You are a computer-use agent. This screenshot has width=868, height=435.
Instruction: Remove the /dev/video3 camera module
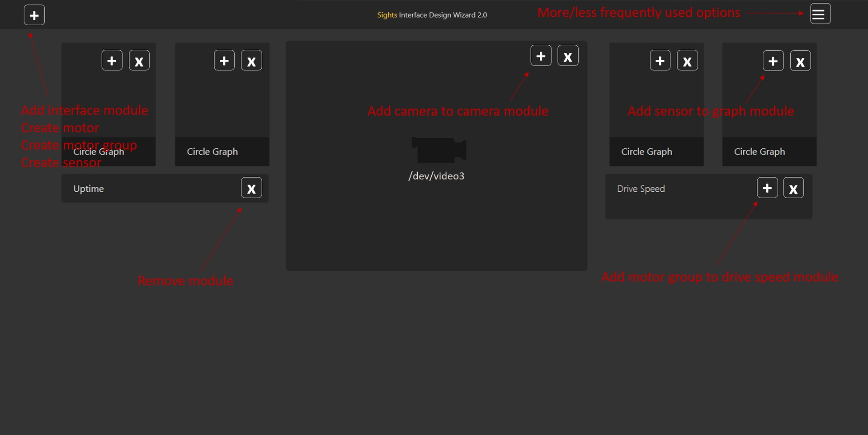pos(568,55)
